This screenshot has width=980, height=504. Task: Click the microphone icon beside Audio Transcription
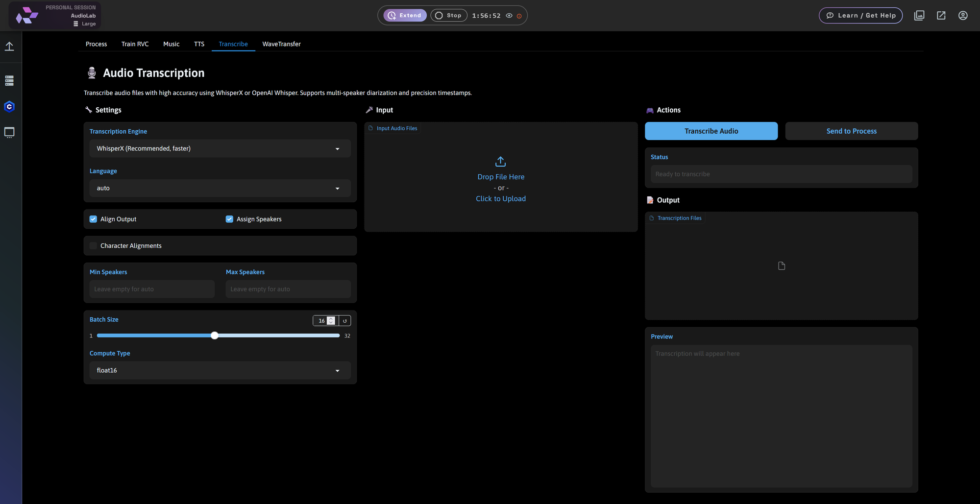tap(92, 73)
